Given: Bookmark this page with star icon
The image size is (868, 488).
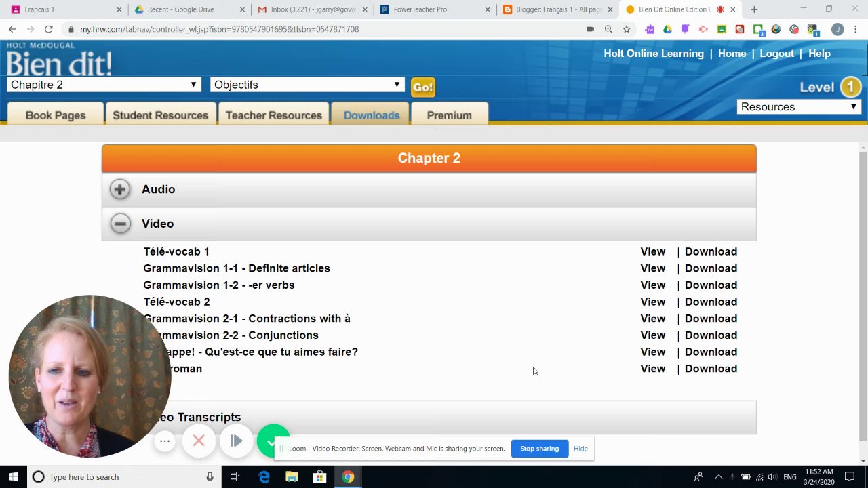Looking at the screenshot, I should pyautogui.click(x=627, y=29).
